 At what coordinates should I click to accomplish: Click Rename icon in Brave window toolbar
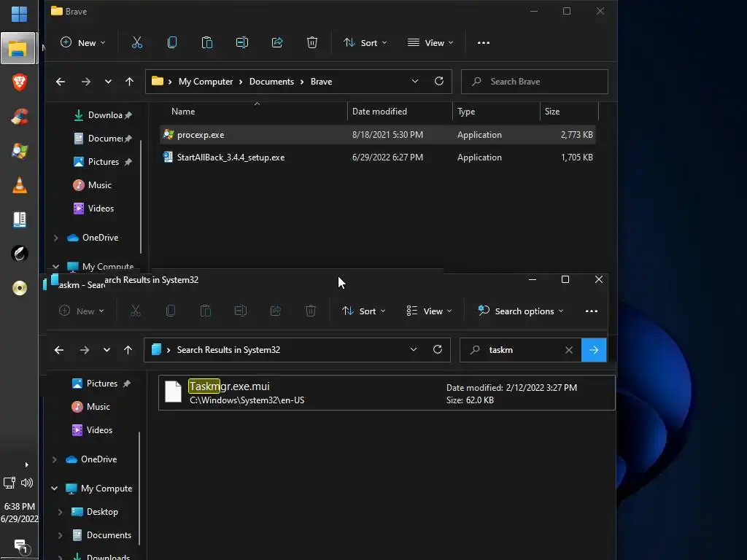242,43
